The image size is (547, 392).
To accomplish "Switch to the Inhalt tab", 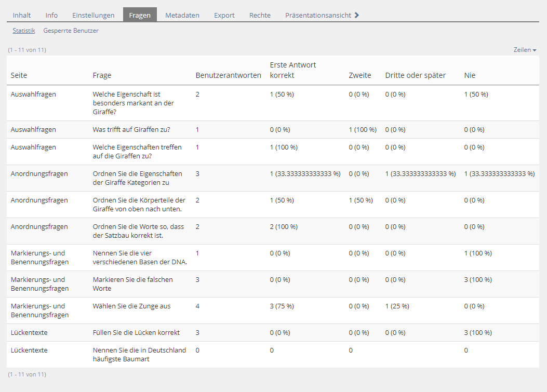I will tap(22, 15).
